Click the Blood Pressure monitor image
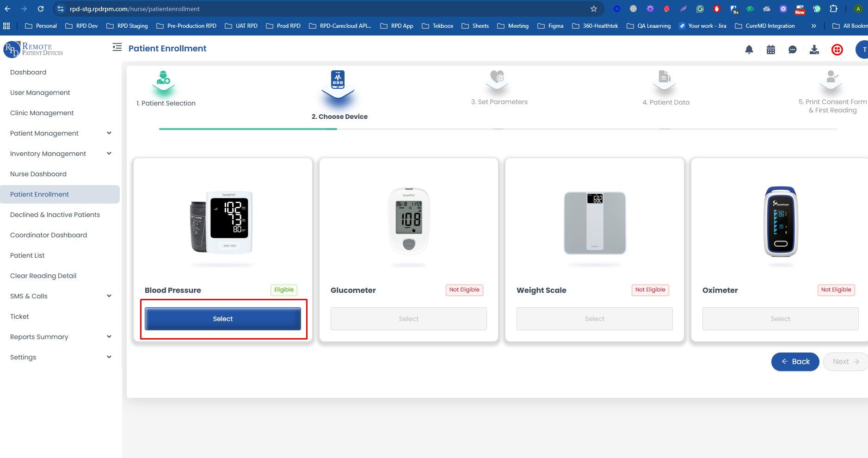868x458 pixels. coord(222,222)
